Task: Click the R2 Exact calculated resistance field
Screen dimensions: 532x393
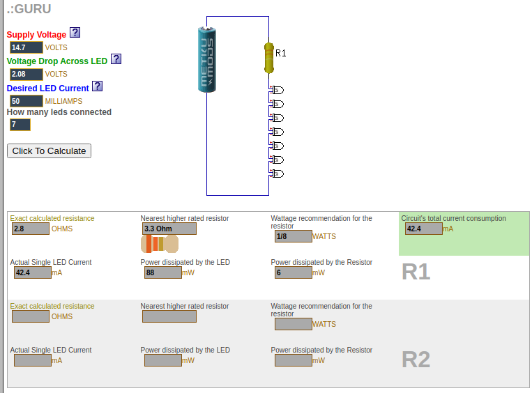Action: coord(31,316)
